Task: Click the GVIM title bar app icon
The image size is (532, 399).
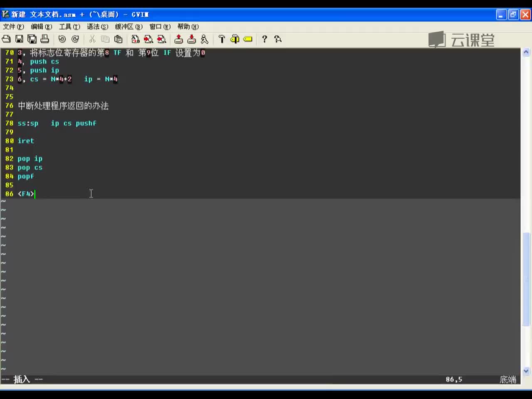Action: (x=5, y=15)
